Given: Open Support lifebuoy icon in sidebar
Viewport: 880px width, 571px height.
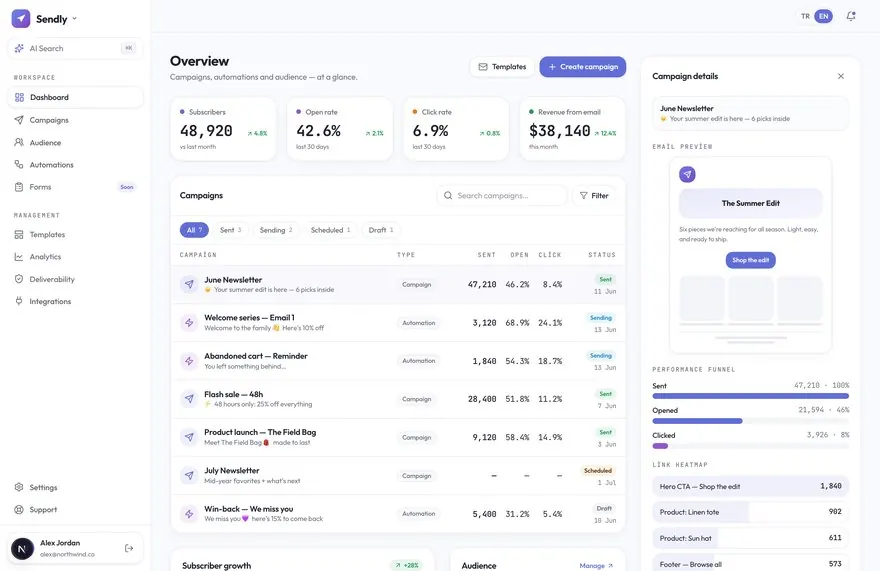Looking at the screenshot, I should click(x=19, y=509).
